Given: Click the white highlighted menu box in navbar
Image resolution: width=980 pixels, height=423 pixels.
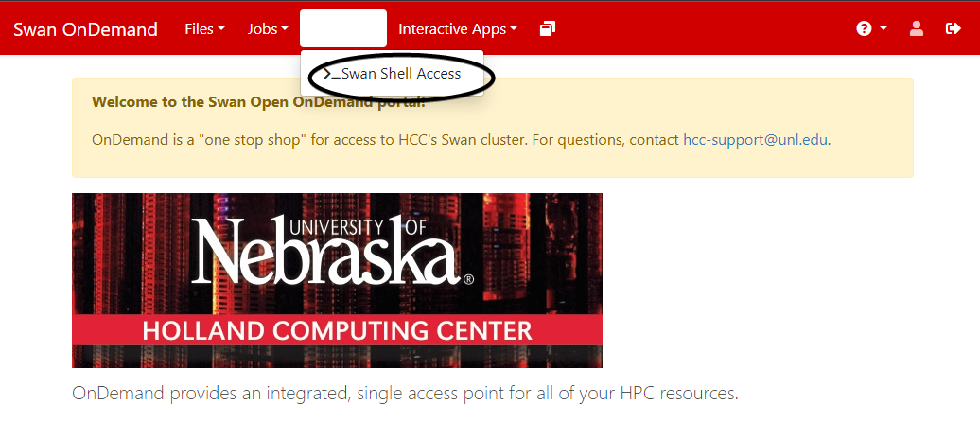Looking at the screenshot, I should (x=343, y=28).
